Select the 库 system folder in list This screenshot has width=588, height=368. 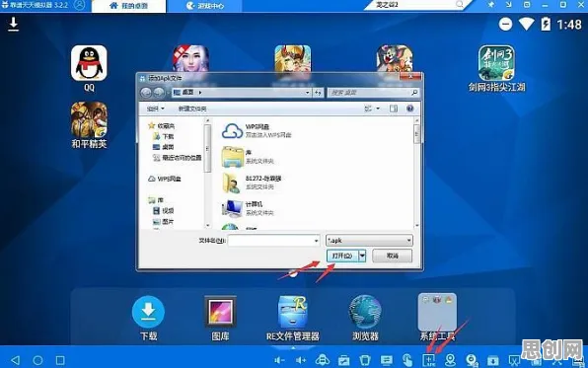point(248,157)
